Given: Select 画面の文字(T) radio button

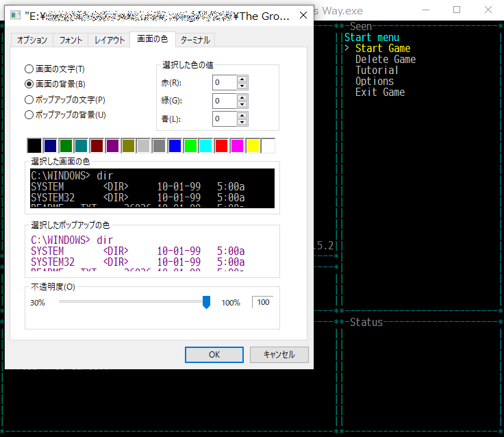Looking at the screenshot, I should (x=55, y=68).
